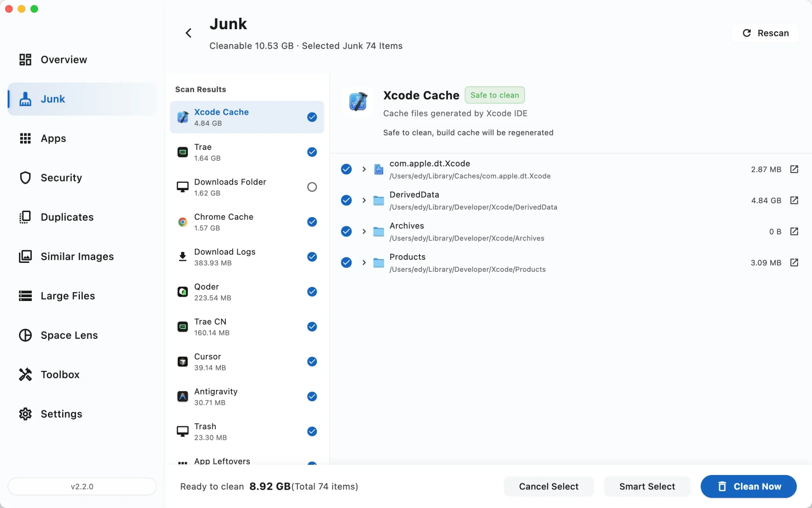Open DerivedData folder in Finder via external icon
This screenshot has height=508, width=812.
(794, 200)
